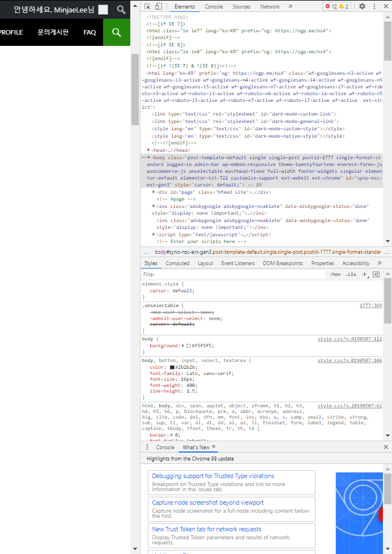This screenshot has height=554, width=392.
Task: Open the Network tab
Action: [x=270, y=7]
